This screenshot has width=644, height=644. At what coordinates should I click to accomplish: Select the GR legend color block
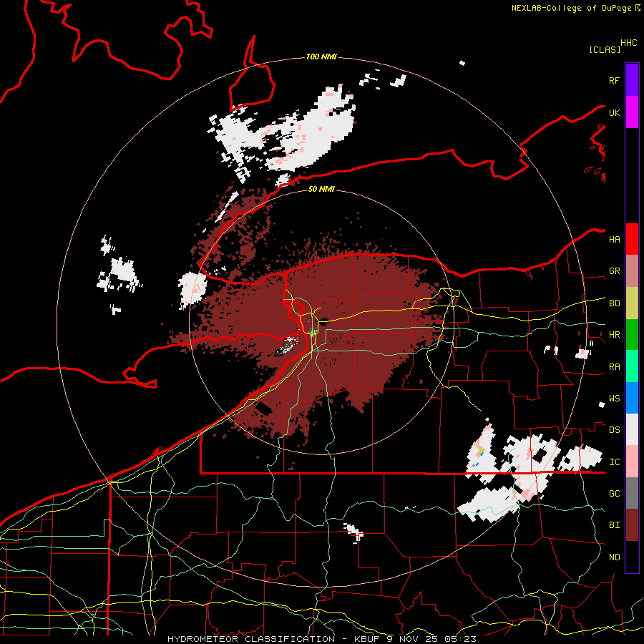[632, 271]
